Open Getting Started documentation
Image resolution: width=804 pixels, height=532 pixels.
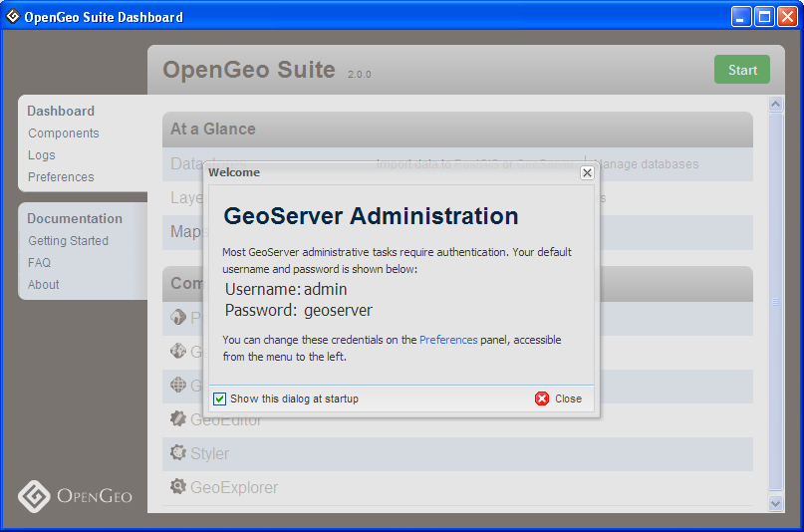[x=68, y=241]
